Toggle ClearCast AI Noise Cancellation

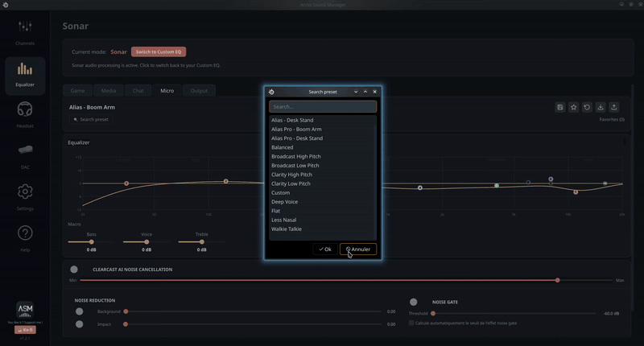click(74, 270)
